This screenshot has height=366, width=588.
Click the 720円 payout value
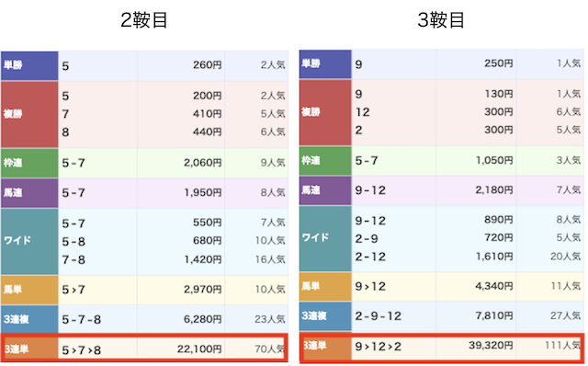pos(498,237)
